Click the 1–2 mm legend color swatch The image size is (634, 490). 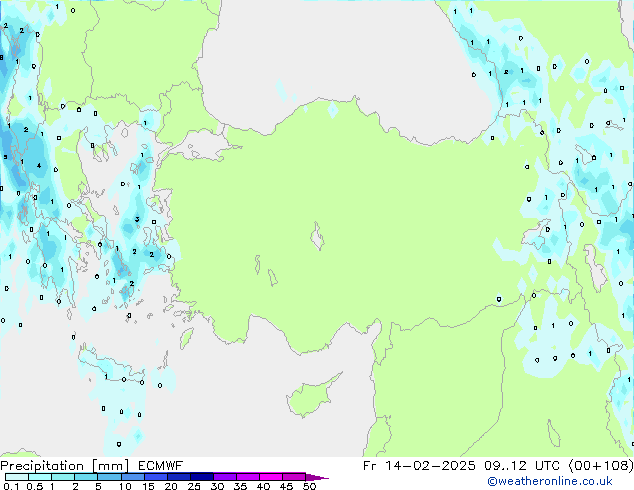63,477
